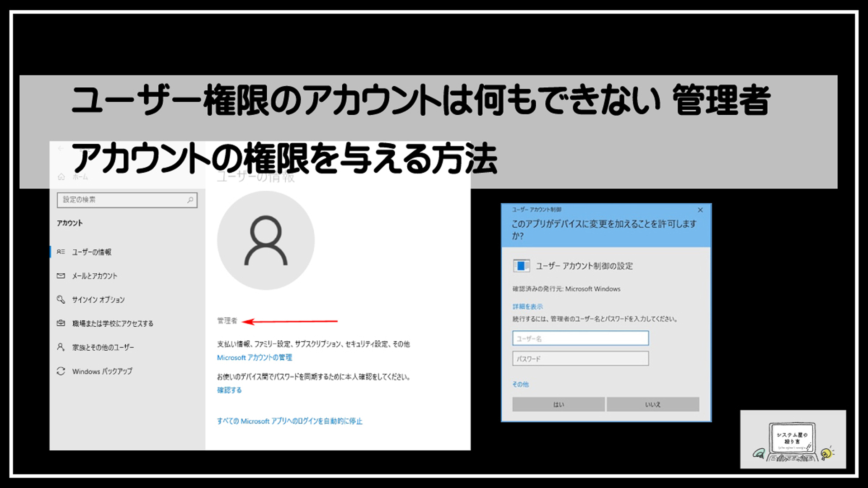Click the briefcase icon beside 職場または学校にアクセスする
This screenshot has height=488, width=868.
pyautogui.click(x=61, y=323)
